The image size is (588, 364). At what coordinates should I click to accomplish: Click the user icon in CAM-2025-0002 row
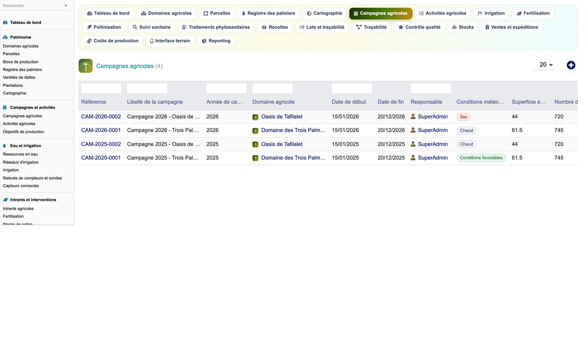coord(413,144)
